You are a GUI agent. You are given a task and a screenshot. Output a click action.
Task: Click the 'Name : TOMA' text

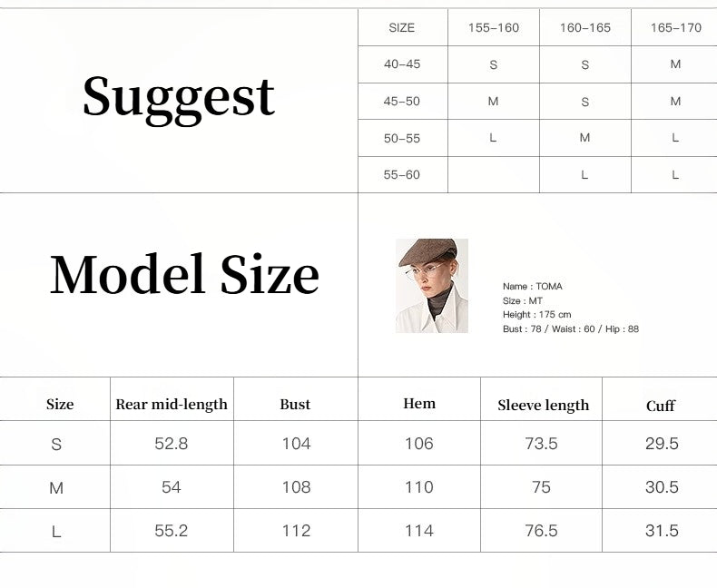(x=533, y=287)
